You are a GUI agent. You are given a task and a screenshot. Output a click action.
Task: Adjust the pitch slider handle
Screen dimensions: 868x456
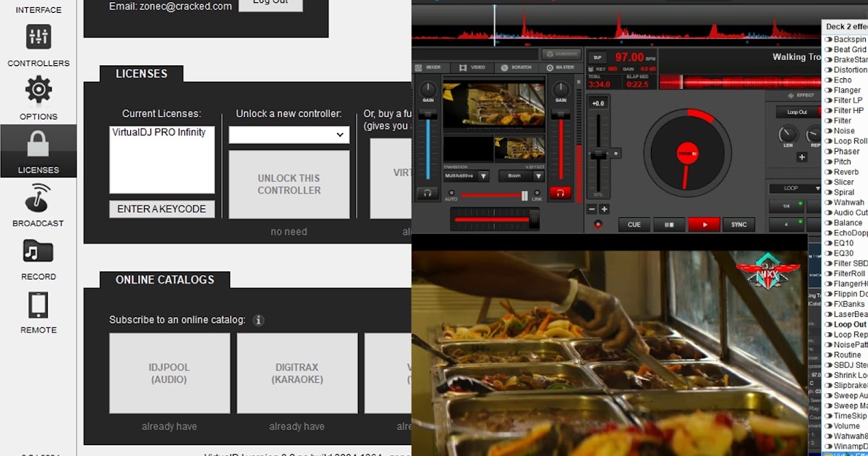[597, 153]
